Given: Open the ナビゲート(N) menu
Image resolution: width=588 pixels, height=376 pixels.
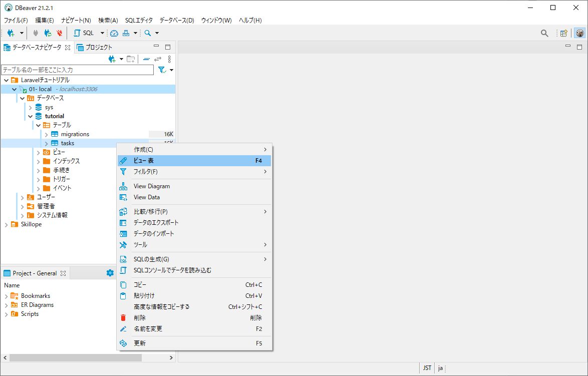Looking at the screenshot, I should (76, 20).
